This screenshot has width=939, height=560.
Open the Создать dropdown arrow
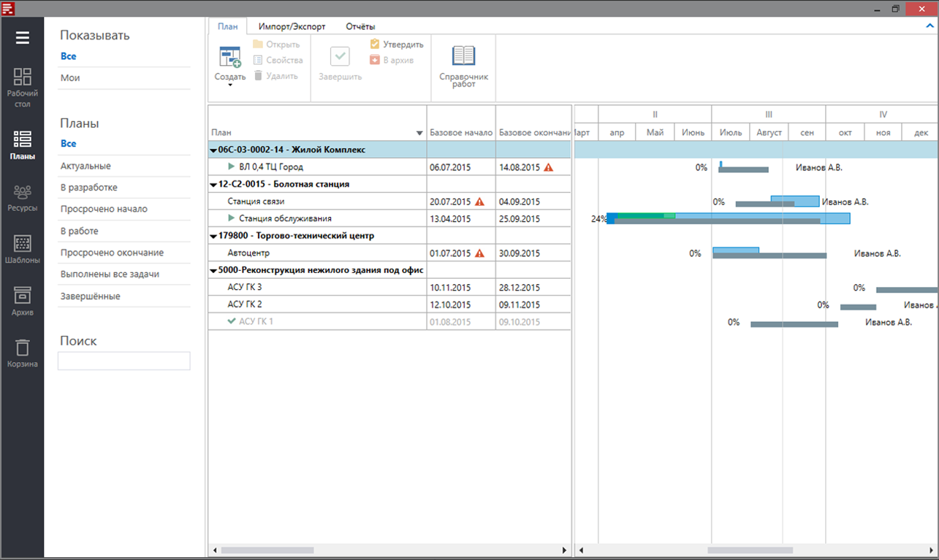[x=230, y=85]
